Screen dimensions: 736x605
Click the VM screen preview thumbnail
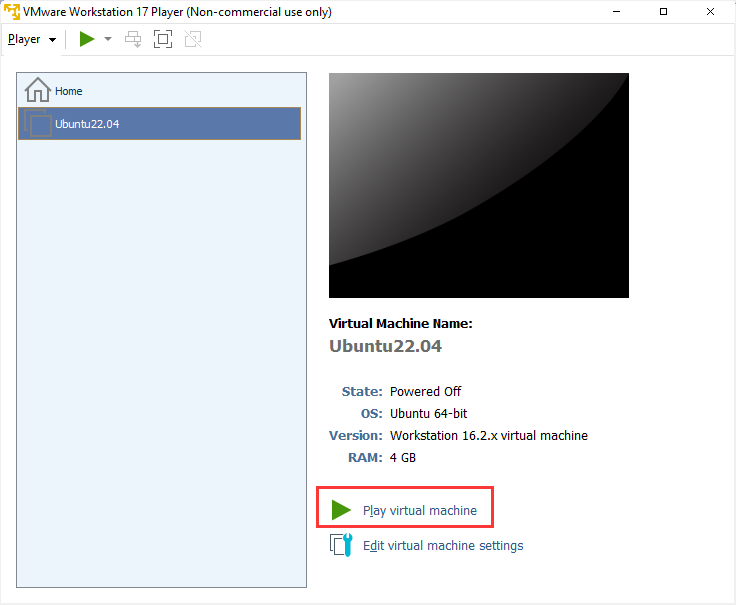[479, 185]
